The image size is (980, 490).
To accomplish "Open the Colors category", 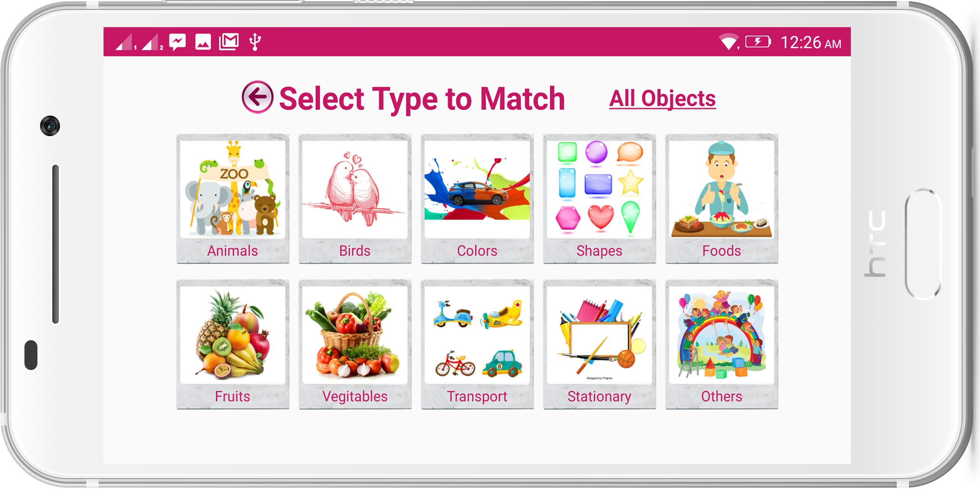I will (x=477, y=199).
